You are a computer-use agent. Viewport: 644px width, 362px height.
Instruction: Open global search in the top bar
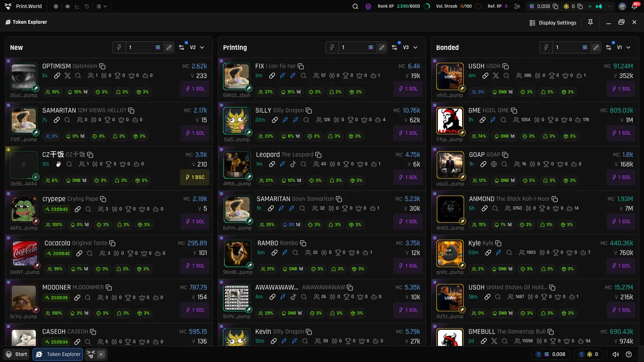355,6
